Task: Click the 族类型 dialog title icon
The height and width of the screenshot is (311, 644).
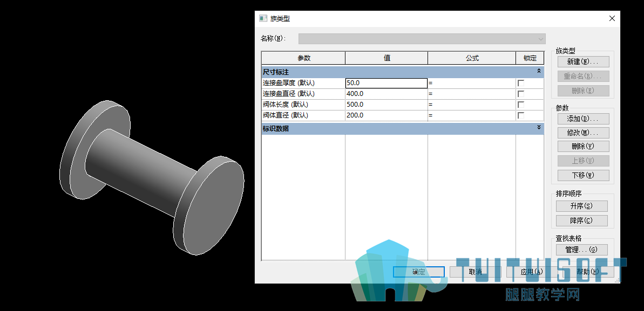Action: (x=263, y=18)
